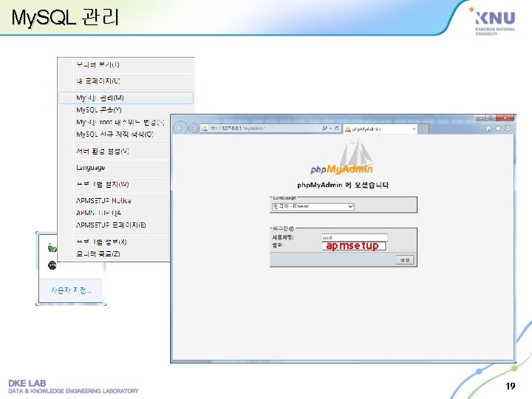This screenshot has width=532, height=399.
Task: Click the phpMyAdmin favicon in the address bar
Action: pyautogui.click(x=205, y=129)
